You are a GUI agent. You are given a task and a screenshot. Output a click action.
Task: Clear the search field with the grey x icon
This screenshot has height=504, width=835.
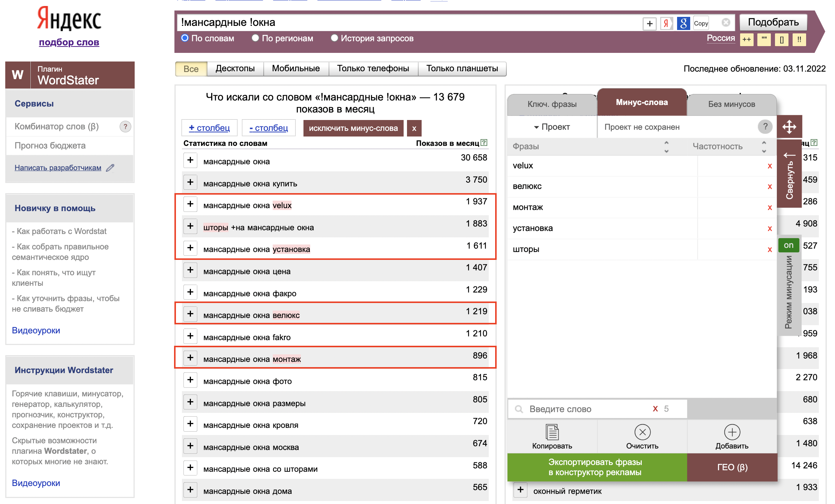pyautogui.click(x=726, y=22)
